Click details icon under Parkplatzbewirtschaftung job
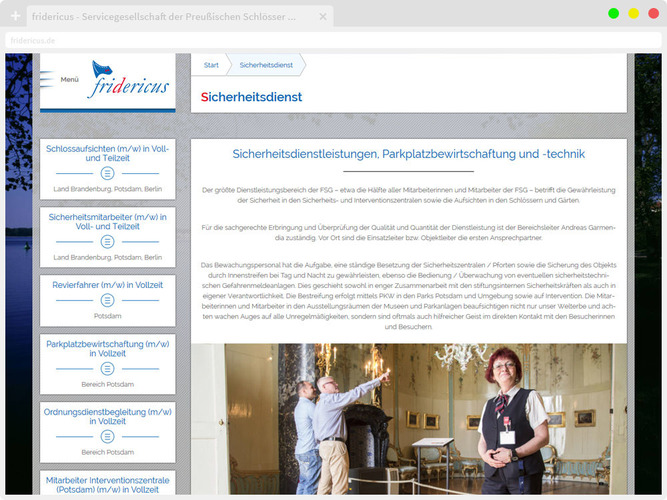 pyautogui.click(x=107, y=369)
